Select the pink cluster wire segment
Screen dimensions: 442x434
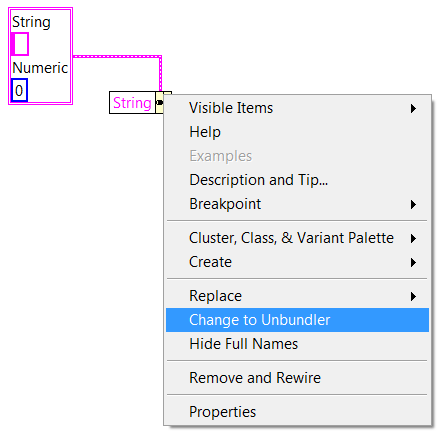[117, 56]
